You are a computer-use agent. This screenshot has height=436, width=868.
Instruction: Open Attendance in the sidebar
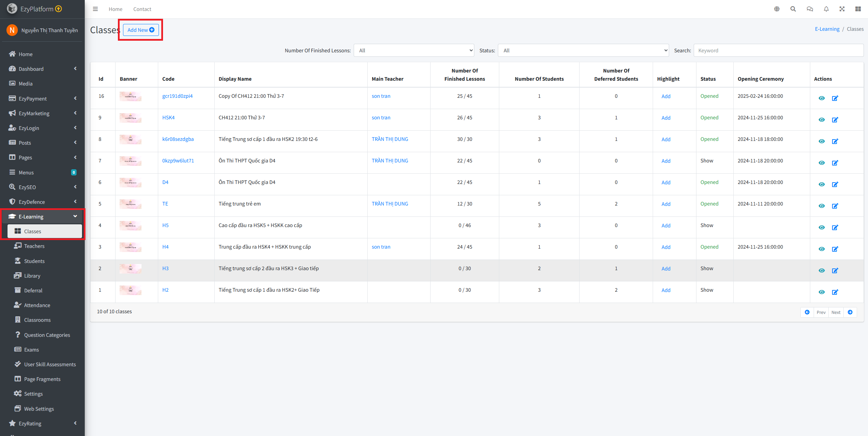(x=37, y=305)
